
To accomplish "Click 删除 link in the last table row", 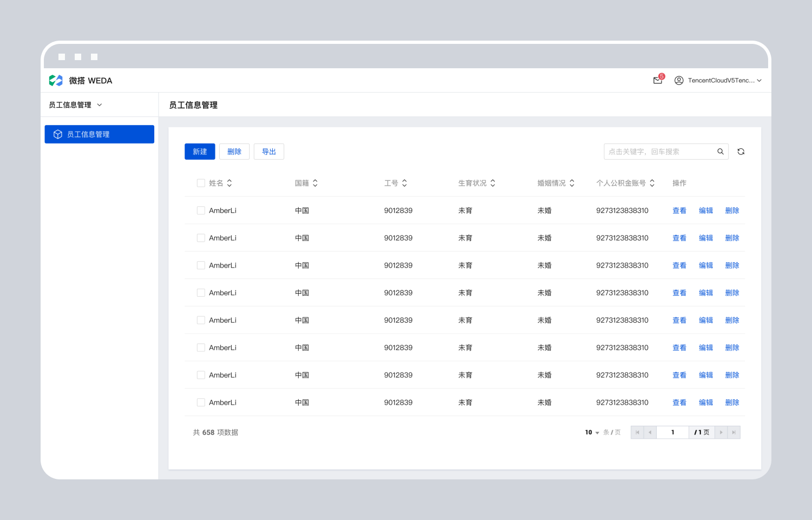I will coord(732,402).
